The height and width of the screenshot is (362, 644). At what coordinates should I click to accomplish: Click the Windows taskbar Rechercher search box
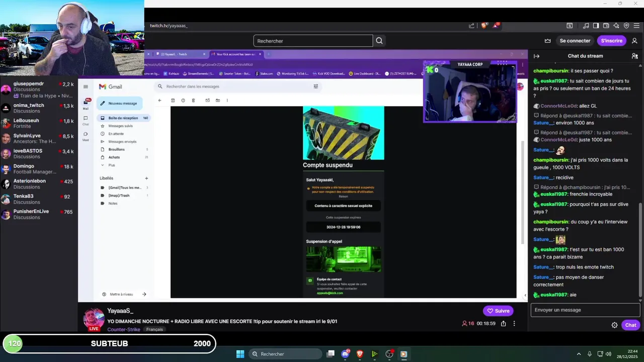click(285, 354)
